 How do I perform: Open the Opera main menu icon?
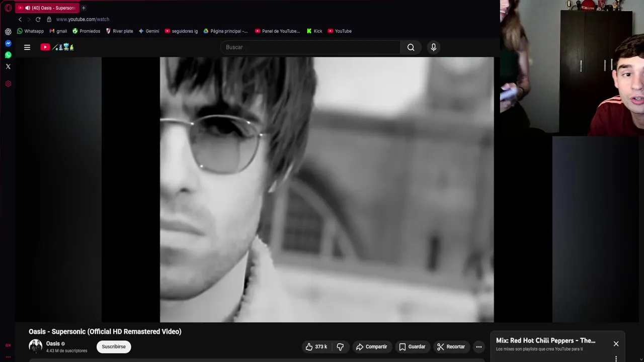click(8, 8)
